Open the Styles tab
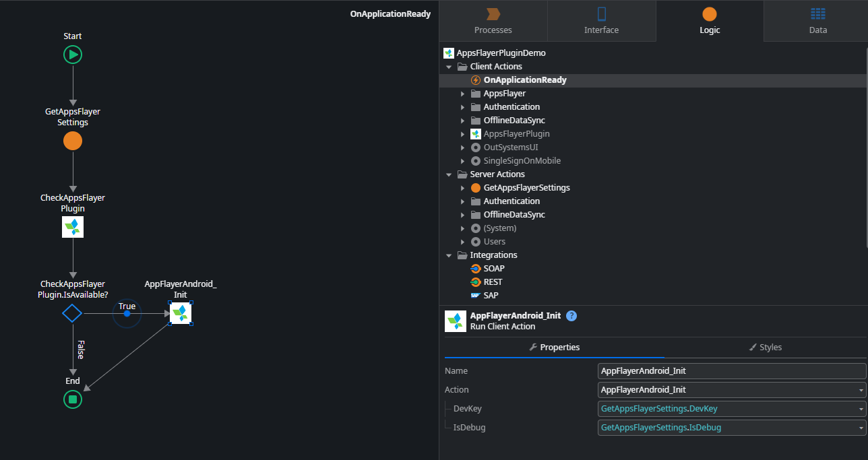 click(x=766, y=348)
